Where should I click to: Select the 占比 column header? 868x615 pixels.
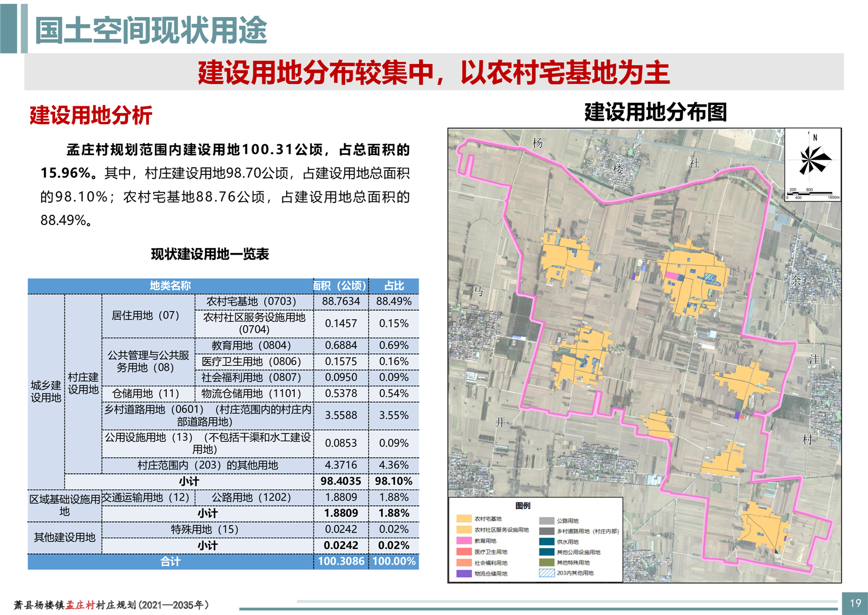(394, 285)
